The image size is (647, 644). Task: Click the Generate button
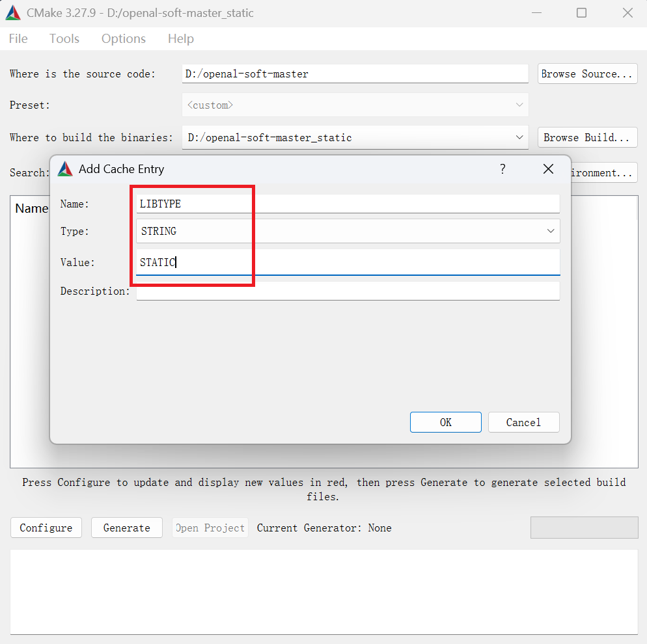click(127, 528)
